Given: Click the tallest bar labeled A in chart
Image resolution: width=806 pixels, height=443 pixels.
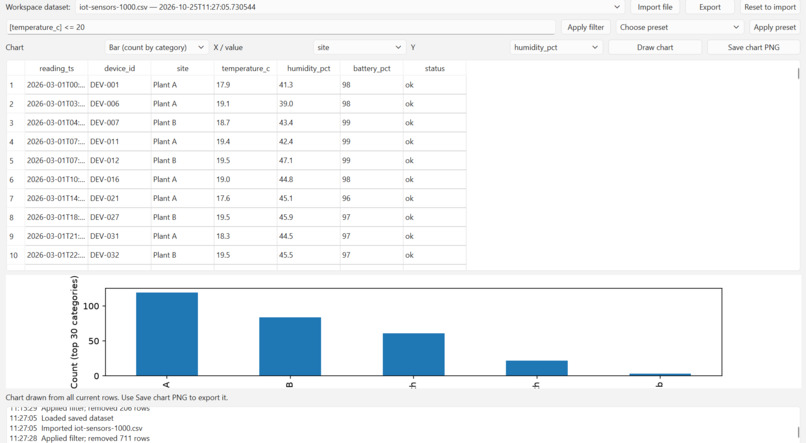Looking at the screenshot, I should [167, 334].
